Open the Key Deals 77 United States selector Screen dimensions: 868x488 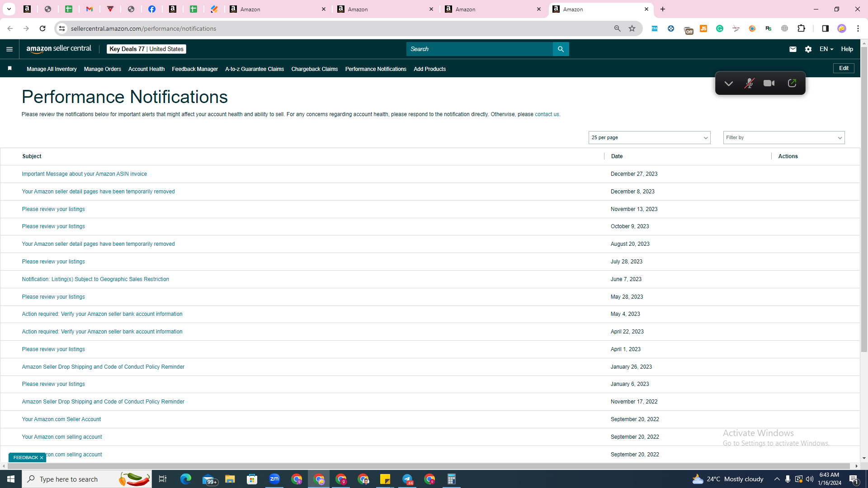(146, 49)
